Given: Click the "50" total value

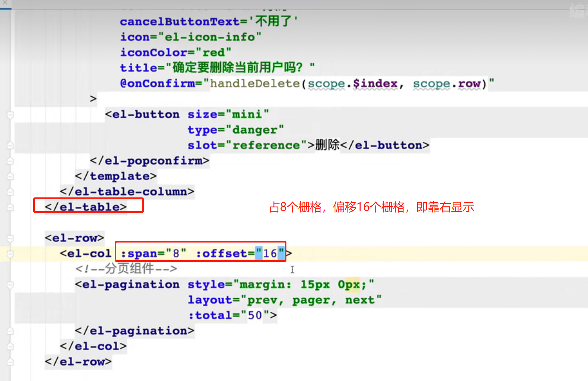Looking at the screenshot, I should [255, 315].
